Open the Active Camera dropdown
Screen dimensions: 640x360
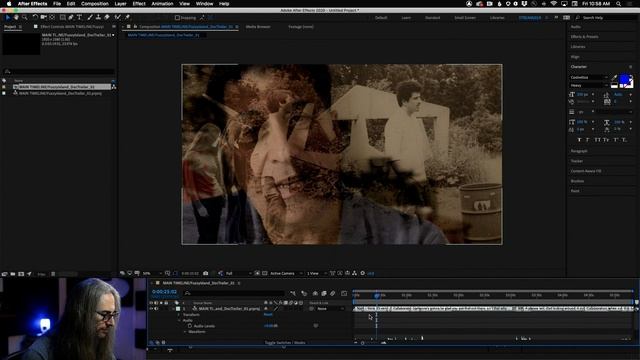click(286, 273)
